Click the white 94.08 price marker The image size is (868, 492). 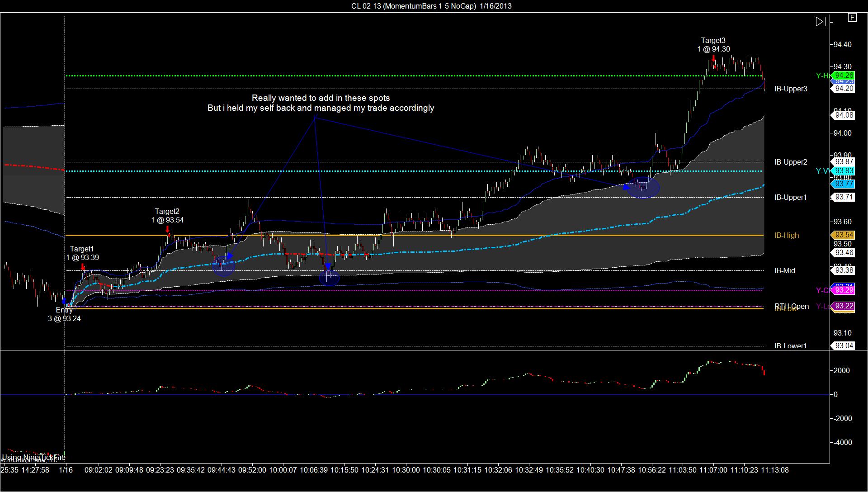coord(843,115)
